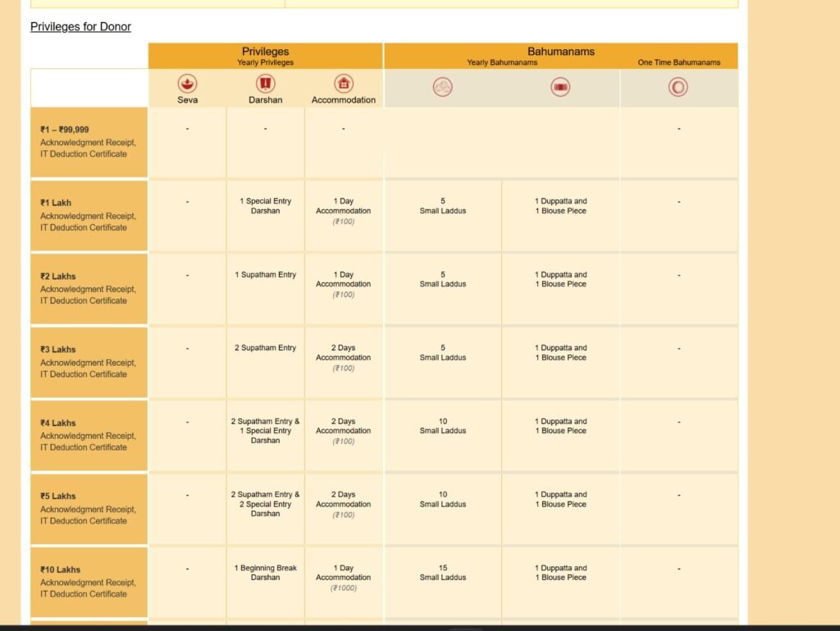Select the ₹2 Lakhs donation row header
The height and width of the screenshot is (631, 840).
pyautogui.click(x=89, y=289)
